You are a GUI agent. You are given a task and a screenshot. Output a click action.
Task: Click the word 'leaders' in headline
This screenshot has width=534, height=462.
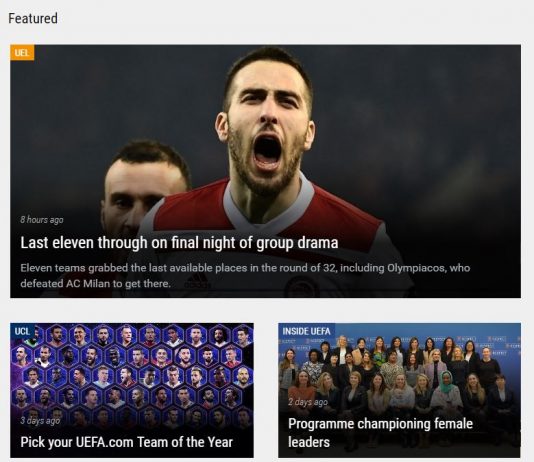[x=309, y=442]
